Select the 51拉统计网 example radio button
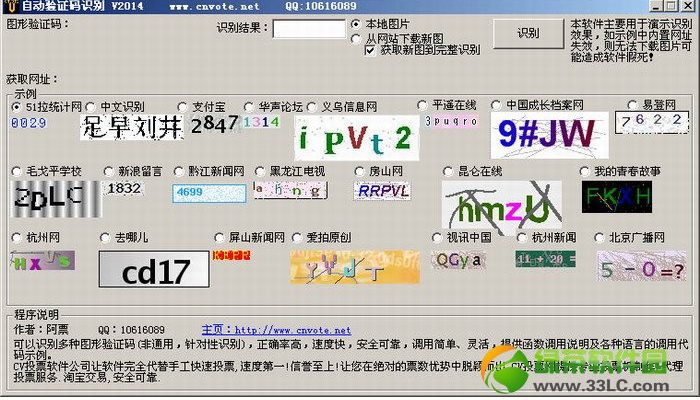 [x=17, y=106]
